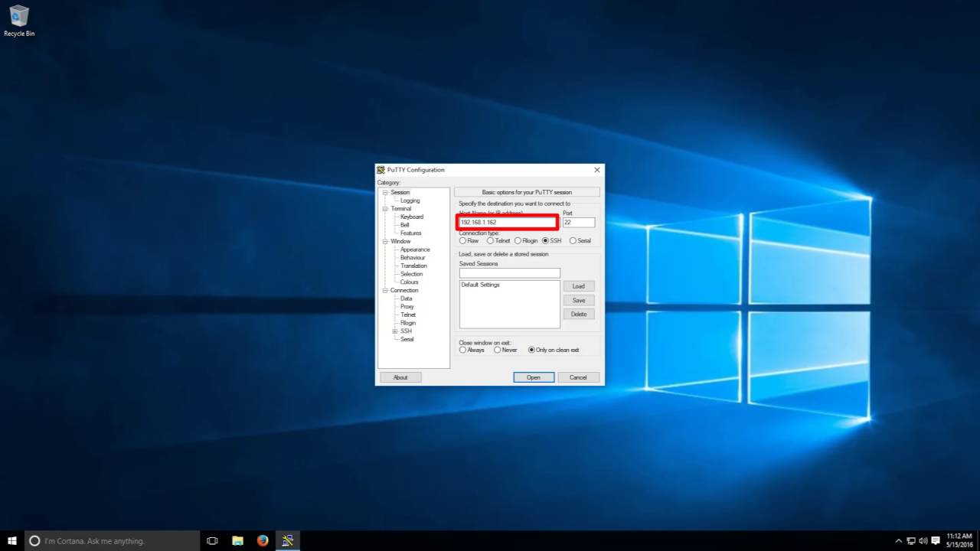980x551 pixels.
Task: Click the Port field showing 22
Action: [x=579, y=222]
